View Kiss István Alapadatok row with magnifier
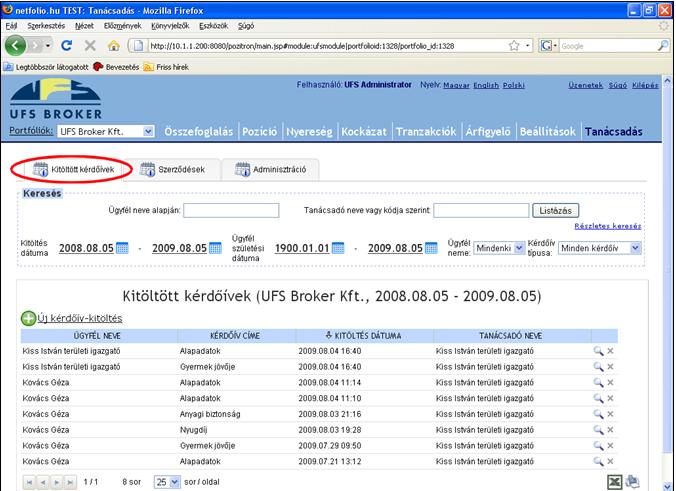 click(598, 351)
